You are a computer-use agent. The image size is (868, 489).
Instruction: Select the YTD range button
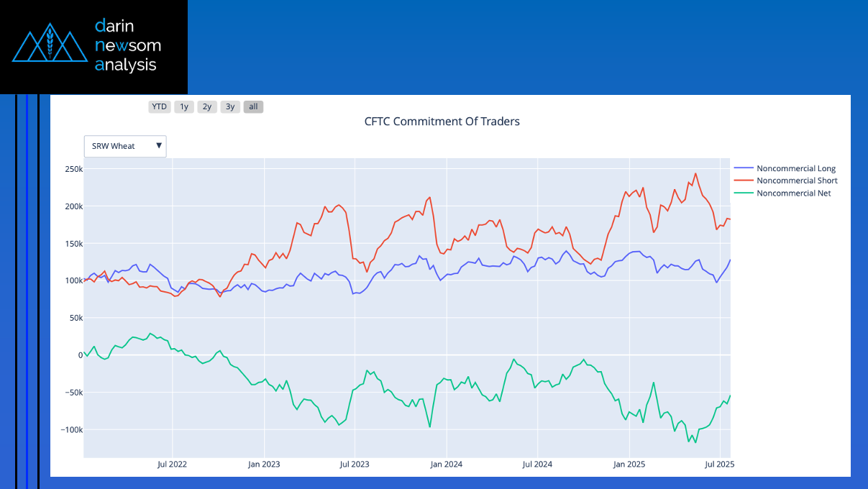pos(159,106)
